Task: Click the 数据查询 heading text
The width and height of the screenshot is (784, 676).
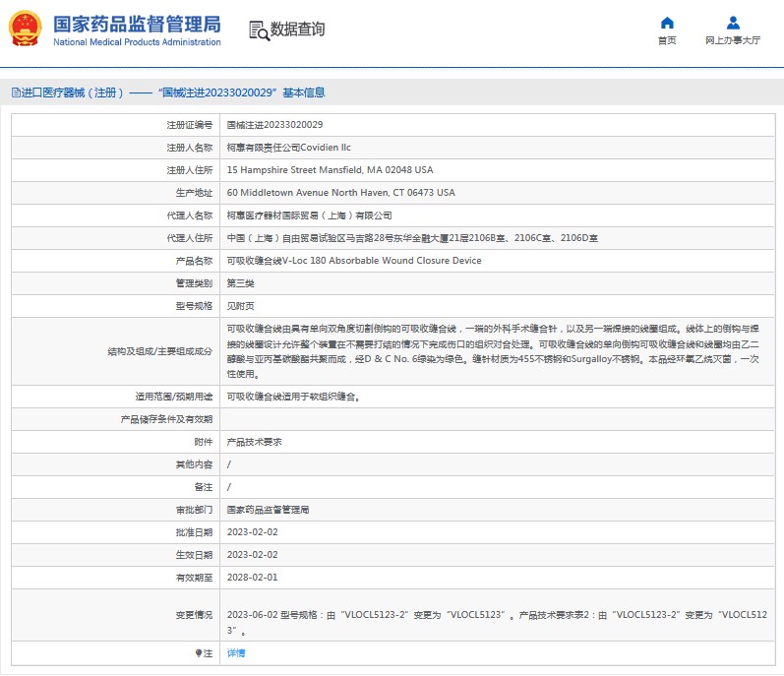Action: pos(297,30)
